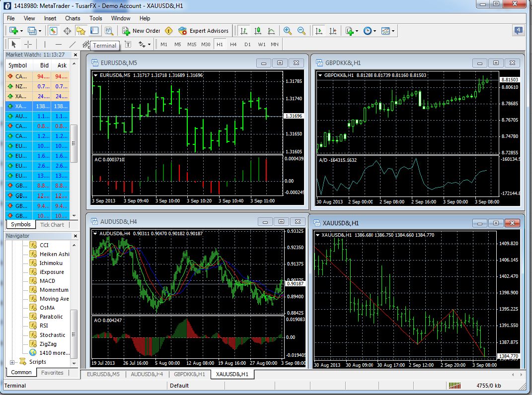
Task: Open the Charts menu
Action: pyautogui.click(x=73, y=18)
